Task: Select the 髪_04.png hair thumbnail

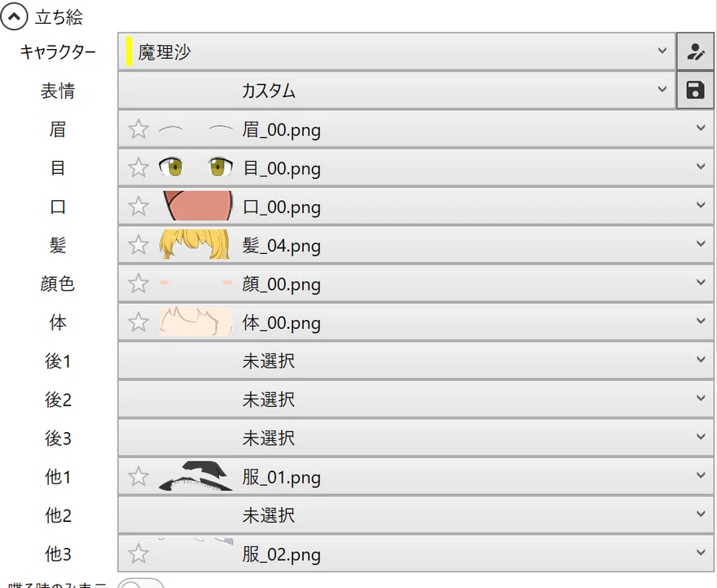Action: [195, 245]
